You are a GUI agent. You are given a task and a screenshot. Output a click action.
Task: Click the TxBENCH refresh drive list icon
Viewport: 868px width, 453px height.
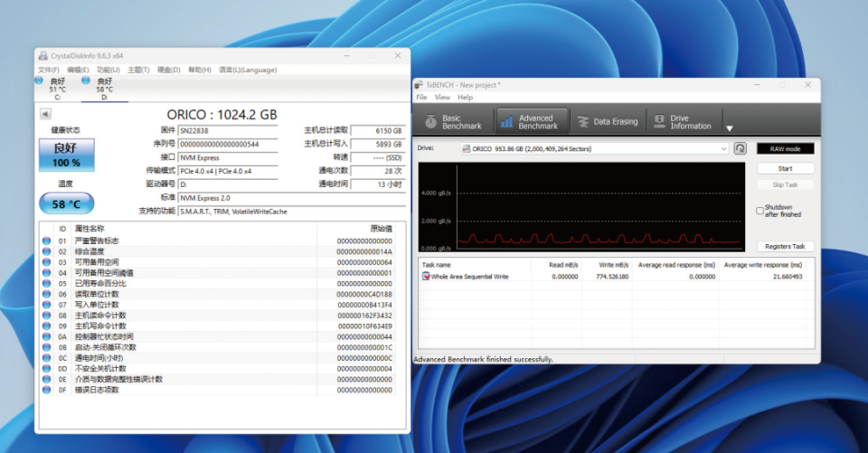pos(741,148)
